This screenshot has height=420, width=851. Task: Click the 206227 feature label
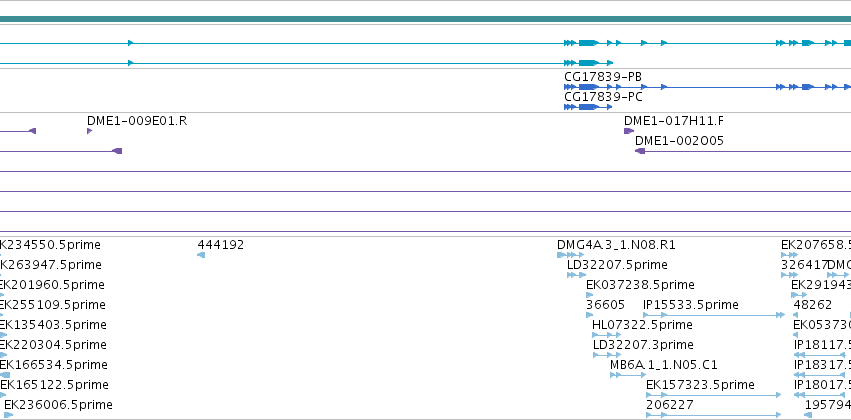670,404
